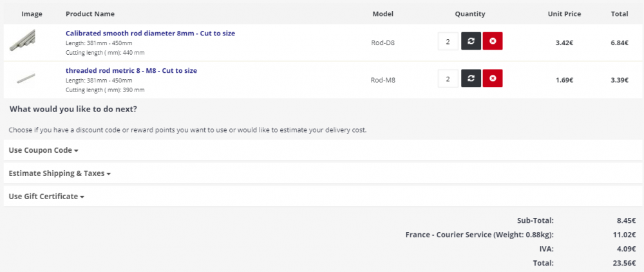
Task: Click the Product Name column header
Action: click(90, 14)
